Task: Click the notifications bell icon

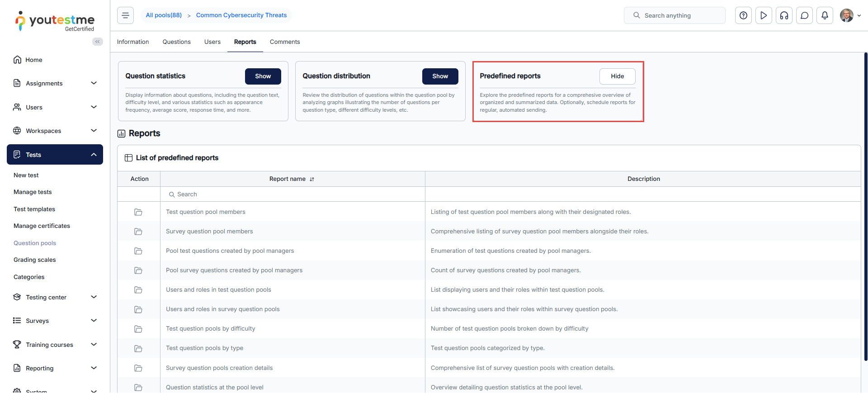Action: pos(825,15)
